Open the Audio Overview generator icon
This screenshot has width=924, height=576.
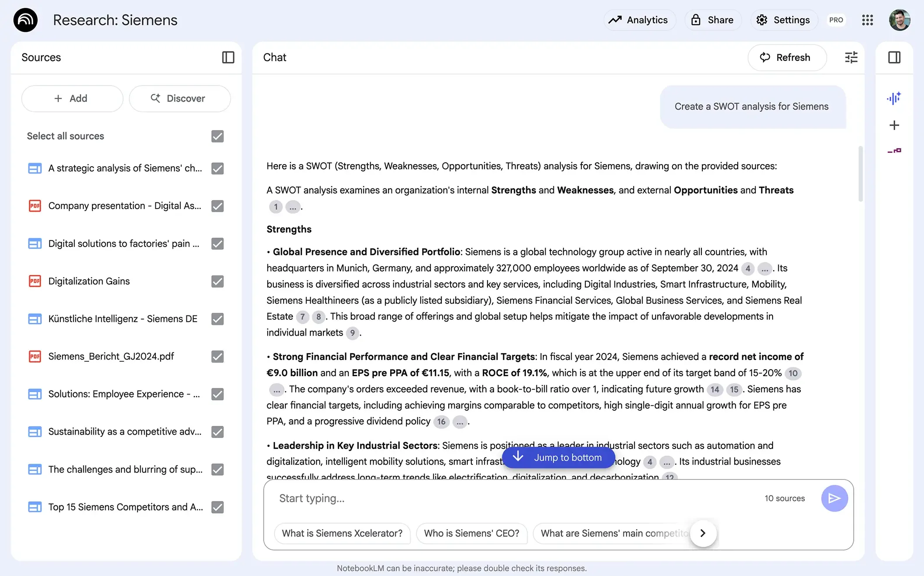coord(894,98)
